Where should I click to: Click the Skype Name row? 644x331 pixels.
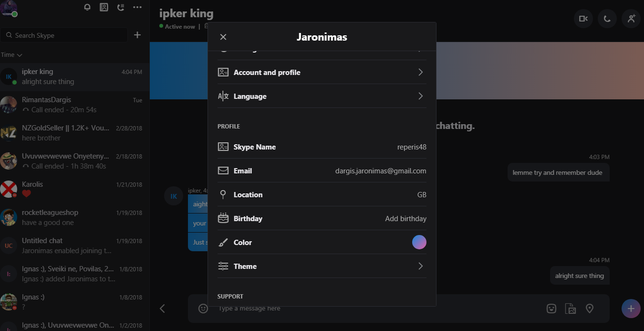(322, 147)
